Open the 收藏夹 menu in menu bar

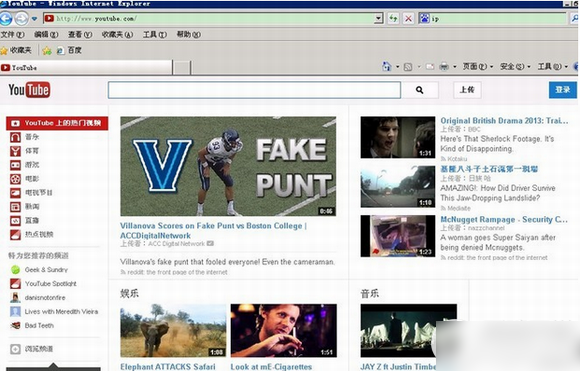pyautogui.click(x=117, y=34)
